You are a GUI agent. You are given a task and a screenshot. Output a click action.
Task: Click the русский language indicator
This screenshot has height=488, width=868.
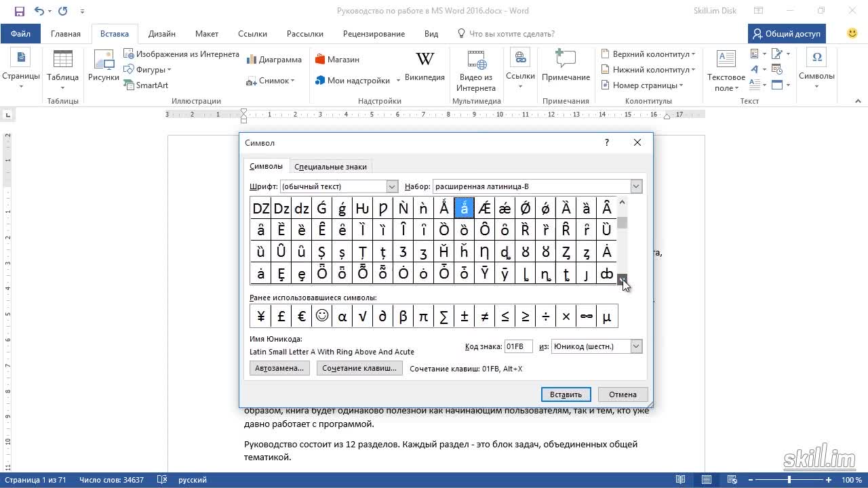193,480
